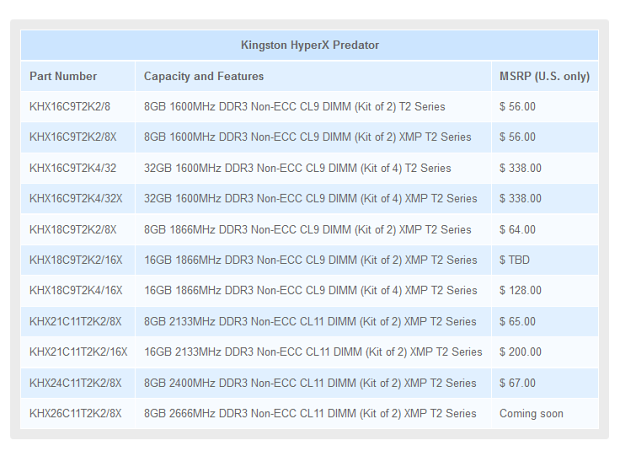Select 32GB 1600MHz Kit of 4 XMP T2 text
This screenshot has width=620, height=451.
click(310, 198)
